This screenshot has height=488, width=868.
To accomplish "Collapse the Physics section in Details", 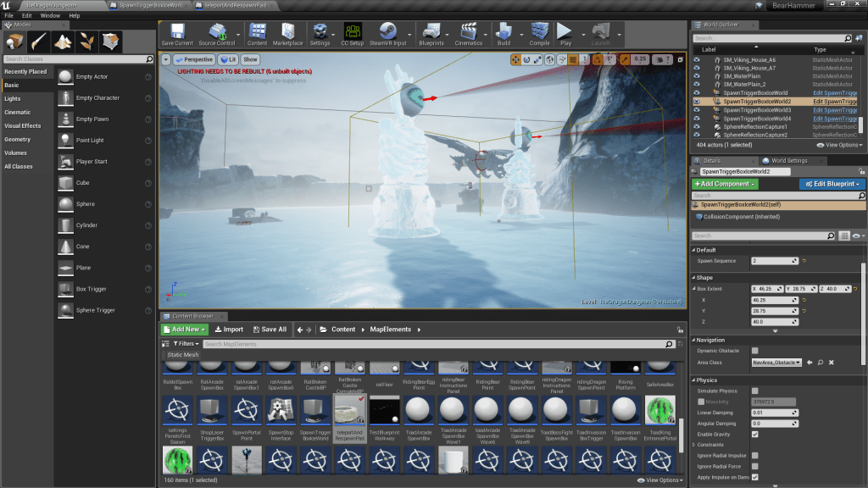I will click(x=696, y=380).
